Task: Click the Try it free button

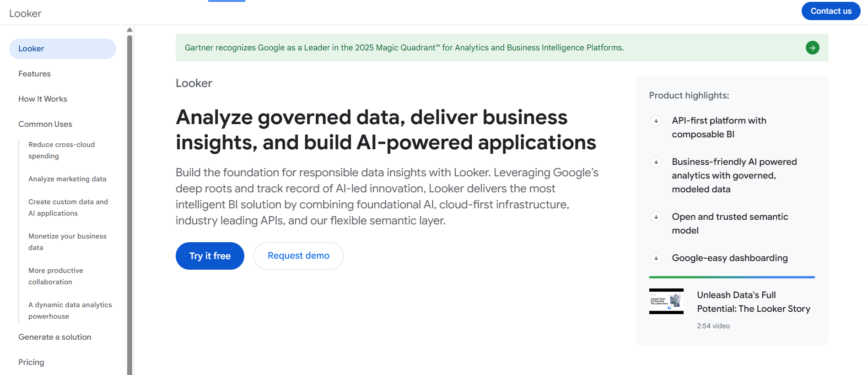Action: pos(210,256)
